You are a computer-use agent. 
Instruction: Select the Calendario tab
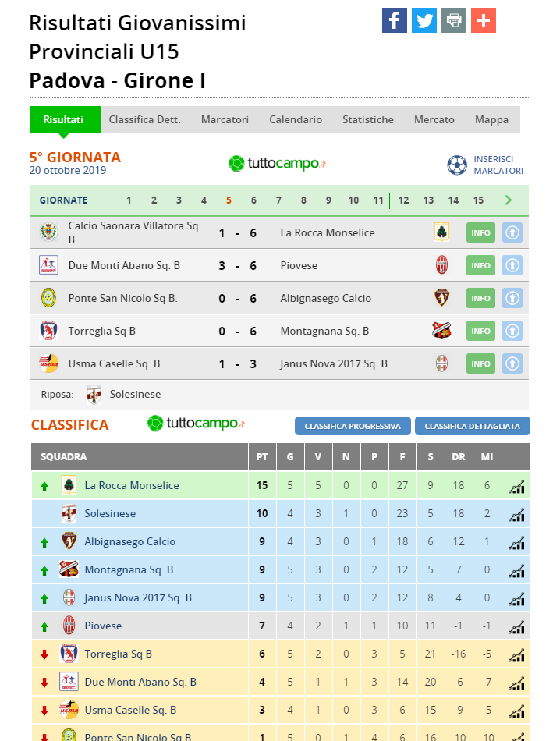coord(296,119)
